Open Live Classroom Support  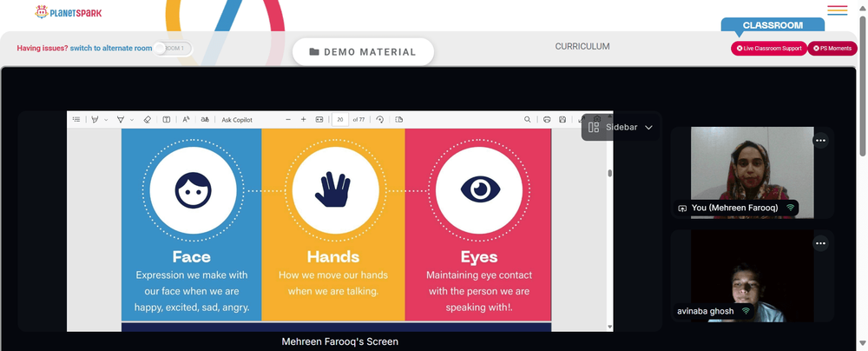[x=769, y=49]
